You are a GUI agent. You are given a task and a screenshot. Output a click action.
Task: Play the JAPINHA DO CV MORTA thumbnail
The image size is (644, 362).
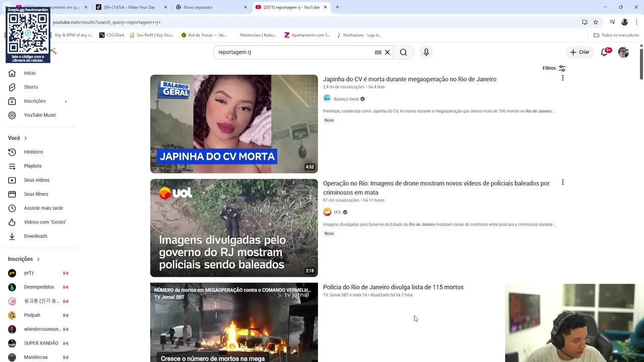(234, 124)
